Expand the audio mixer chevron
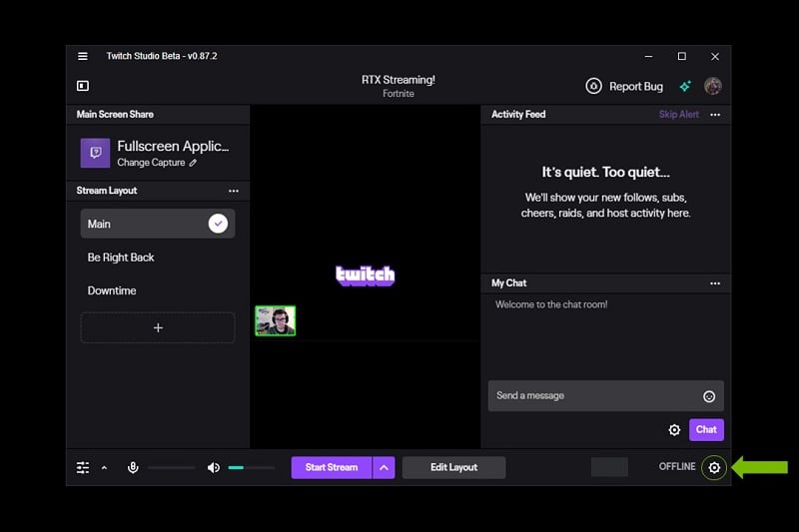Image resolution: width=799 pixels, height=532 pixels. tap(104, 467)
